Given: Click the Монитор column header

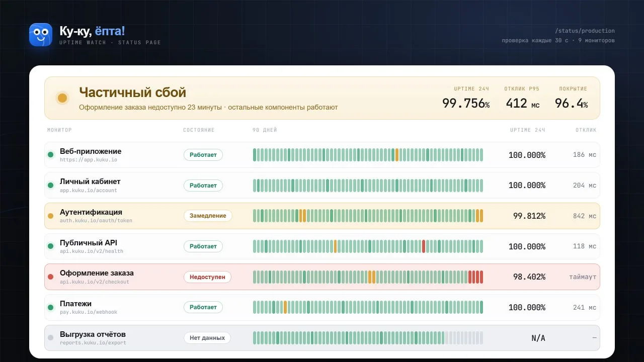Looking at the screenshot, I should pyautogui.click(x=59, y=130).
